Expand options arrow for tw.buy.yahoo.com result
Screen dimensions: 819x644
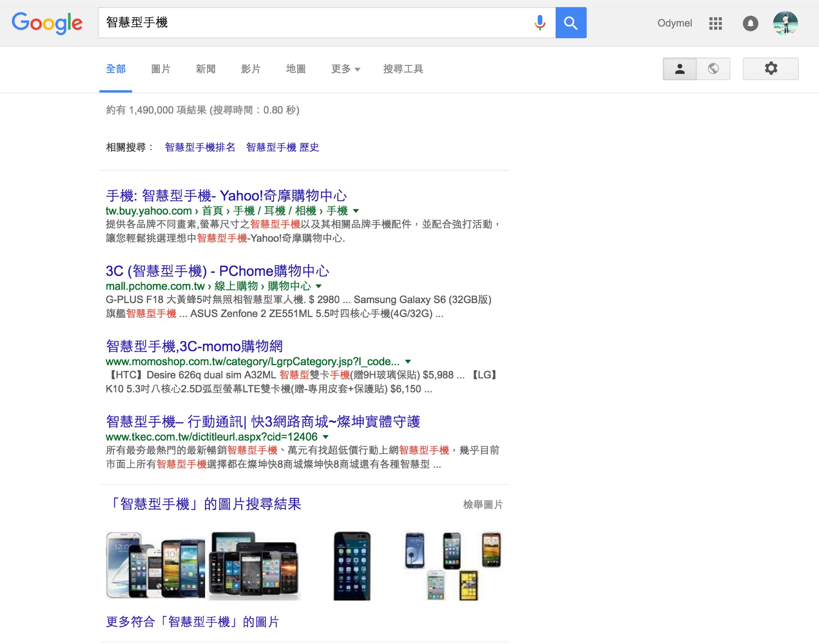point(356,211)
